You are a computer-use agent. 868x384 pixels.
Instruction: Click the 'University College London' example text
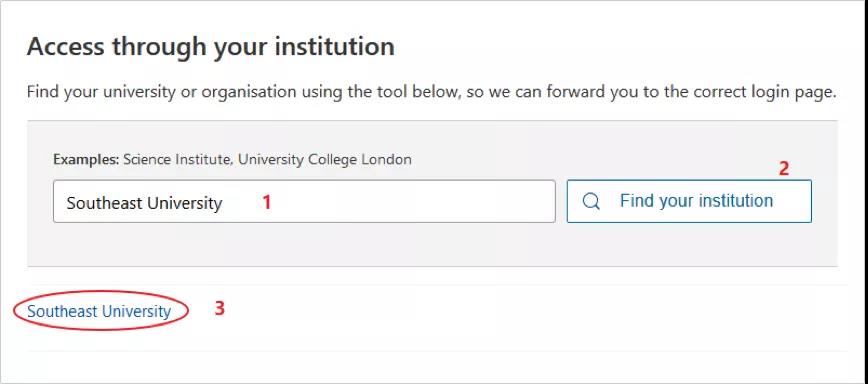(x=325, y=160)
